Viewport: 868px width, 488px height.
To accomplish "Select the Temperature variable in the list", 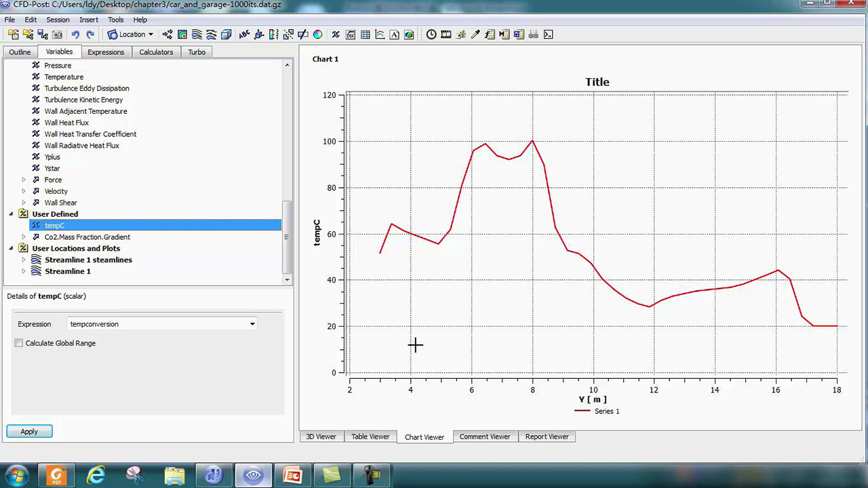I will click(64, 77).
